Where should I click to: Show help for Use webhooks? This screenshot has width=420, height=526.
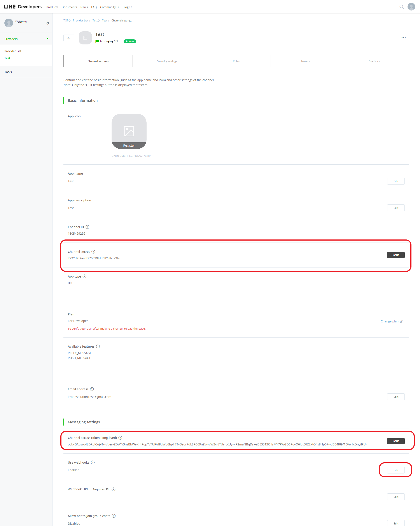[x=93, y=463]
